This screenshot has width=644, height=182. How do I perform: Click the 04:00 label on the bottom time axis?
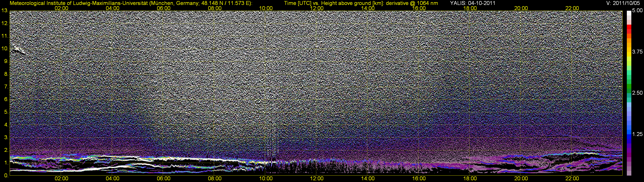pos(112,179)
